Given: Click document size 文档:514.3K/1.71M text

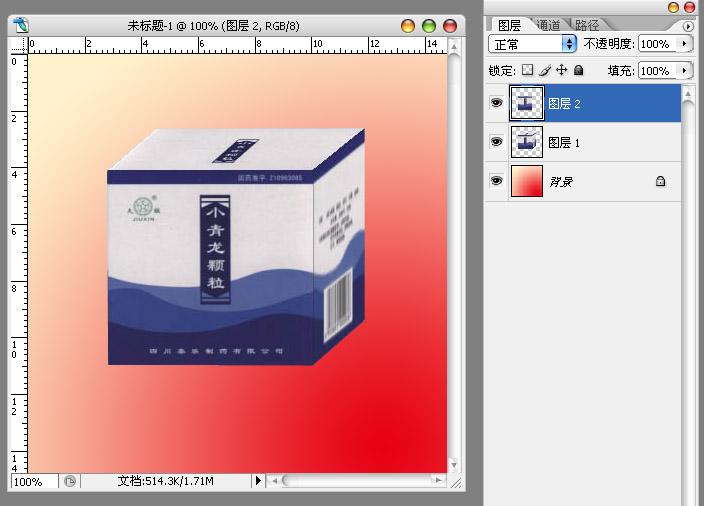Looking at the screenshot, I should coord(166,481).
